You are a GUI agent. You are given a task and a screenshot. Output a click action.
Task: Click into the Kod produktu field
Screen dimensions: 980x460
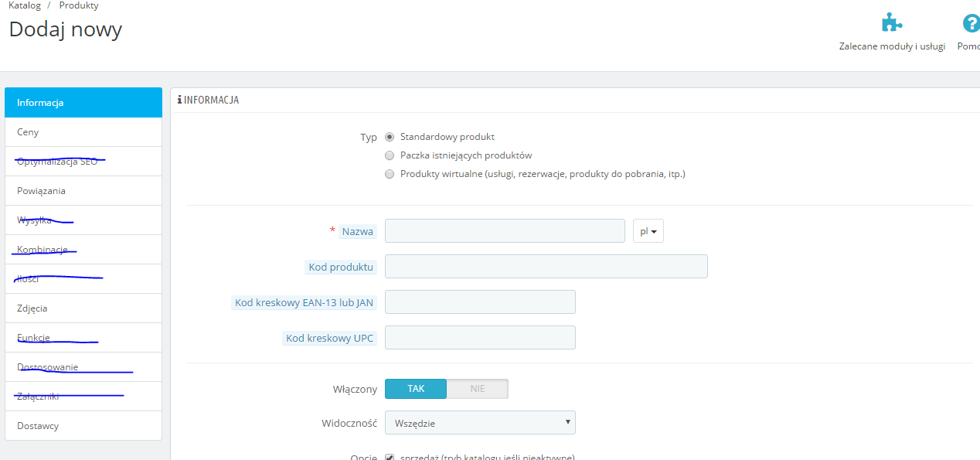pos(546,267)
